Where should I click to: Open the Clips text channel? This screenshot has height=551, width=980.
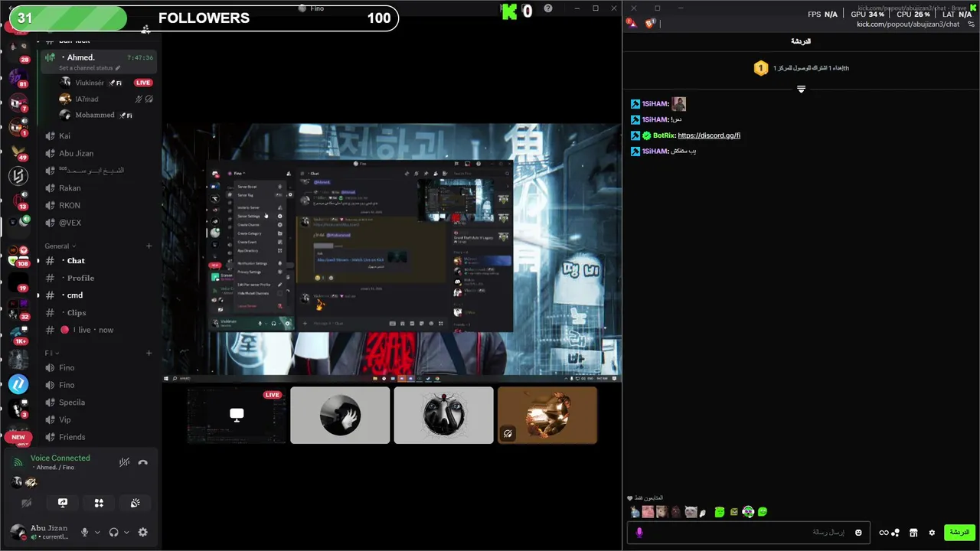[x=100, y=312]
